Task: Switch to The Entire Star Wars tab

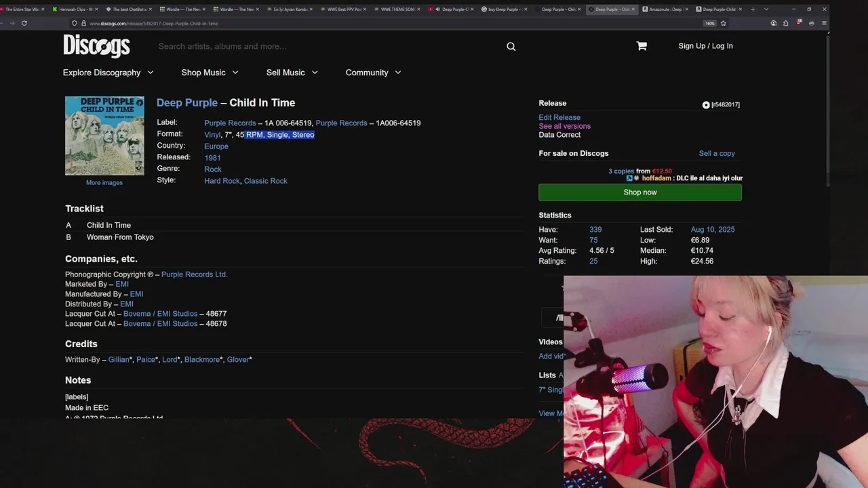Action: 22,9
